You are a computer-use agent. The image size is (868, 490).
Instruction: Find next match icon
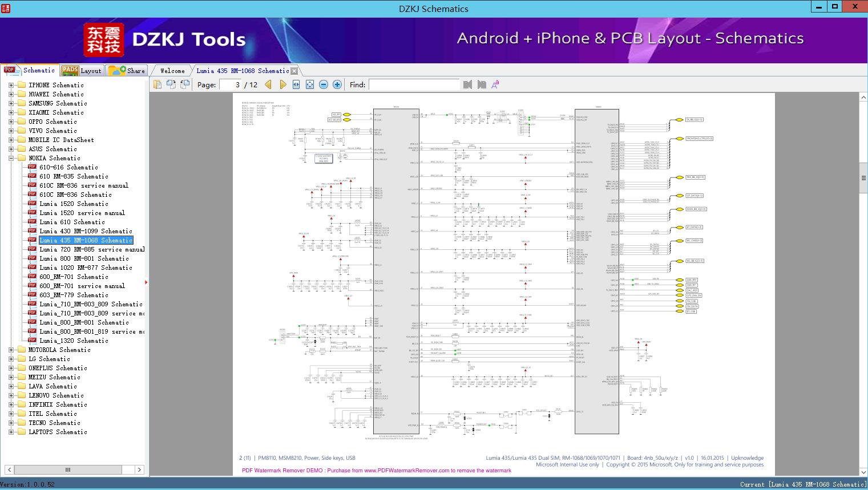click(482, 84)
